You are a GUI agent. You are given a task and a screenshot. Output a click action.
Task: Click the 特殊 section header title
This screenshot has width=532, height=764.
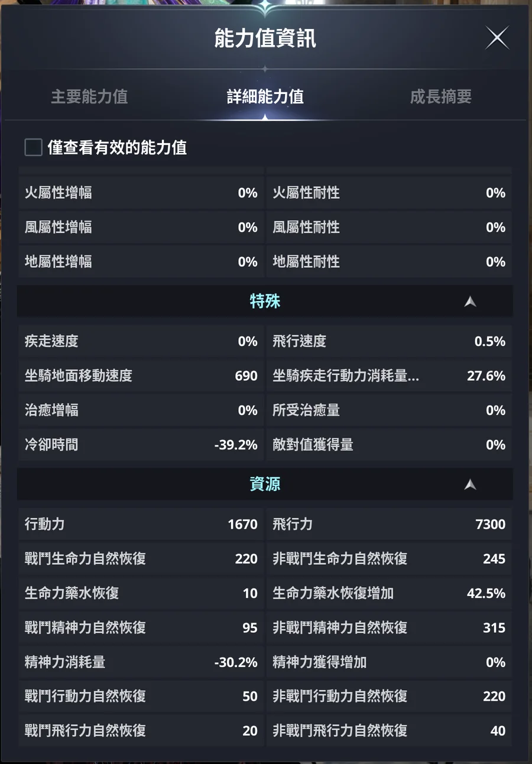coord(265,302)
